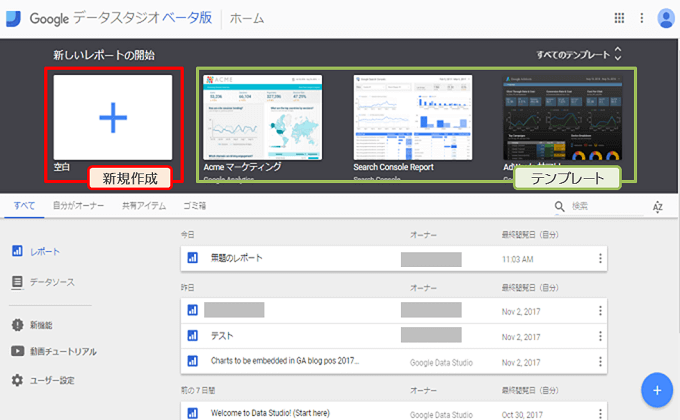Click report icon beside テスト
The width and height of the screenshot is (680, 420).
193,335
